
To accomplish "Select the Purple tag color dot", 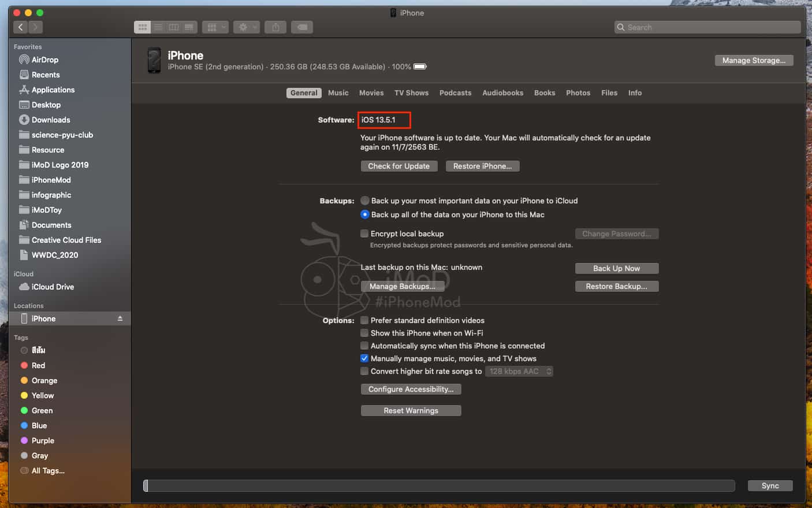I will coord(24,440).
